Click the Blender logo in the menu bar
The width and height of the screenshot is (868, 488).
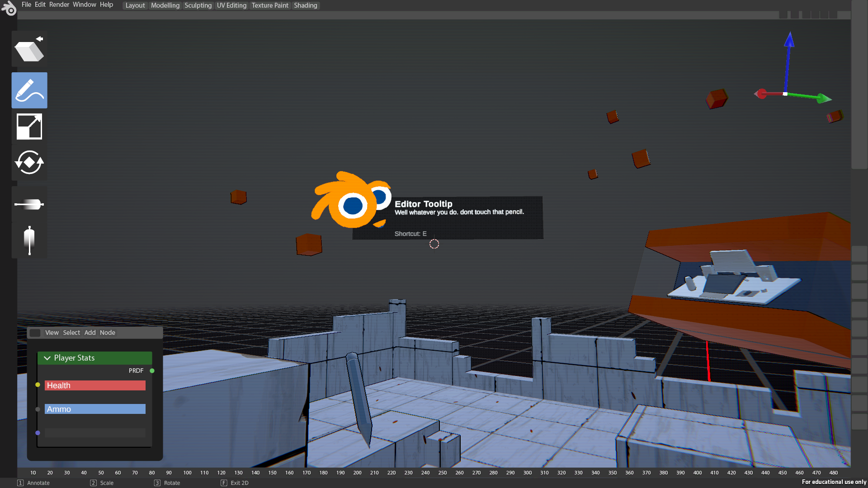(x=9, y=8)
